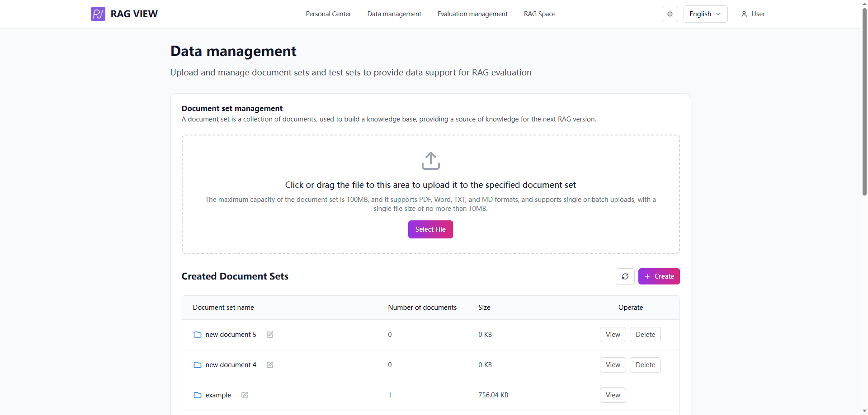Click the Select File button
The height and width of the screenshot is (415, 868).
pyautogui.click(x=430, y=229)
